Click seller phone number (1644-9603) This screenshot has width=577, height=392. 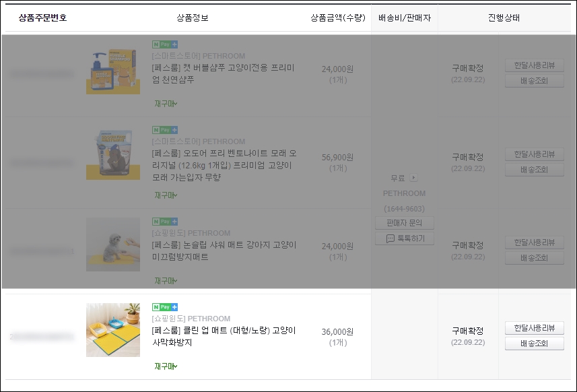(404, 209)
